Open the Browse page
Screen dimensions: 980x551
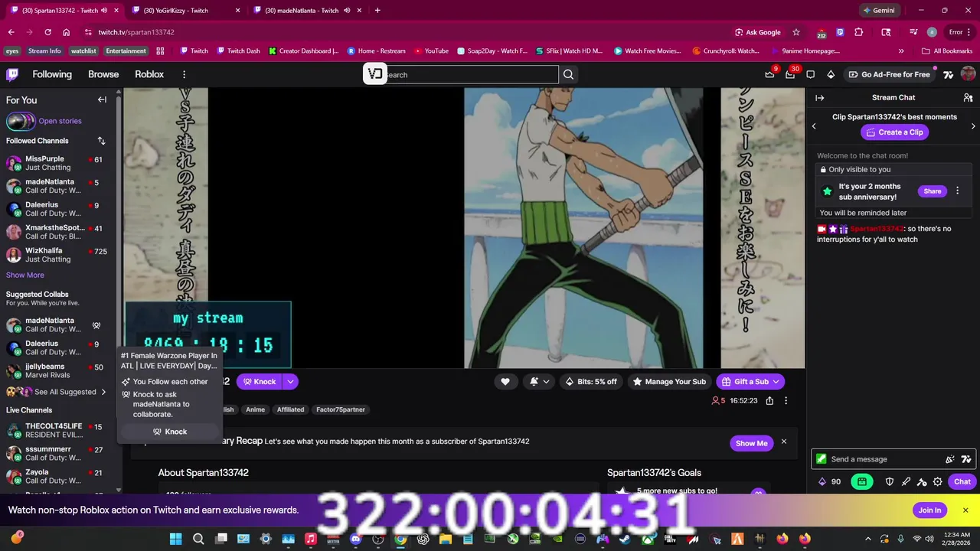point(103,74)
